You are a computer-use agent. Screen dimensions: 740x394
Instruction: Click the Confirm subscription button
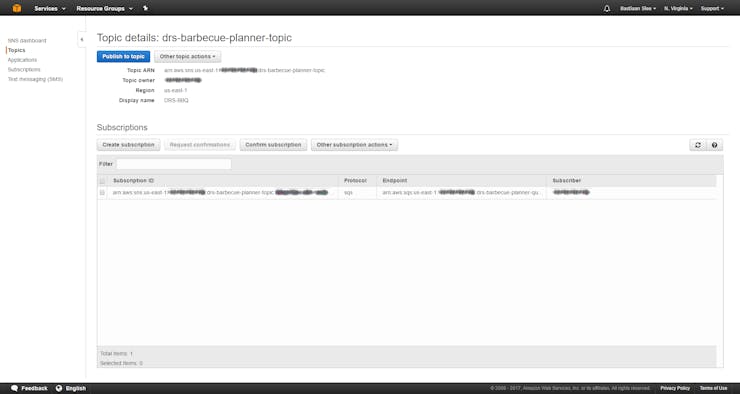click(273, 145)
